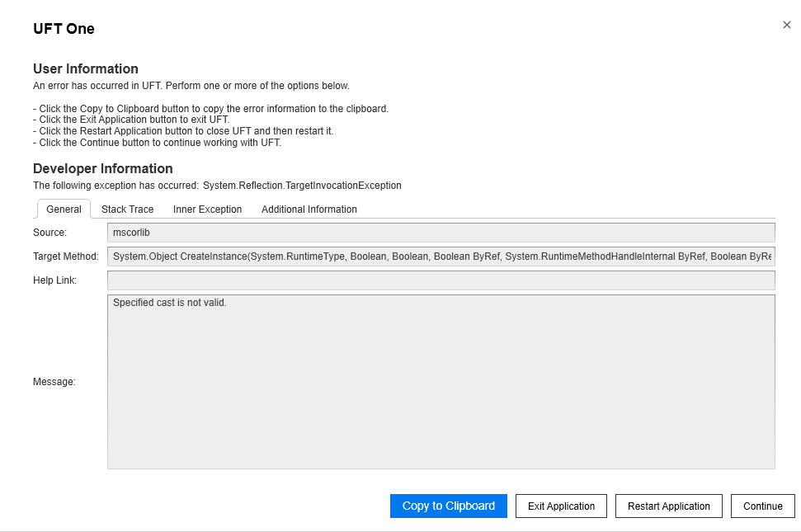
Task: Click the Message box with cast error
Action: coord(441,382)
